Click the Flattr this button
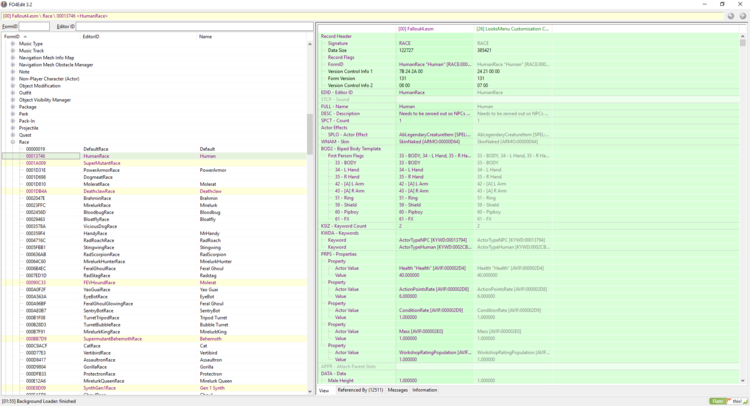 coord(728,401)
